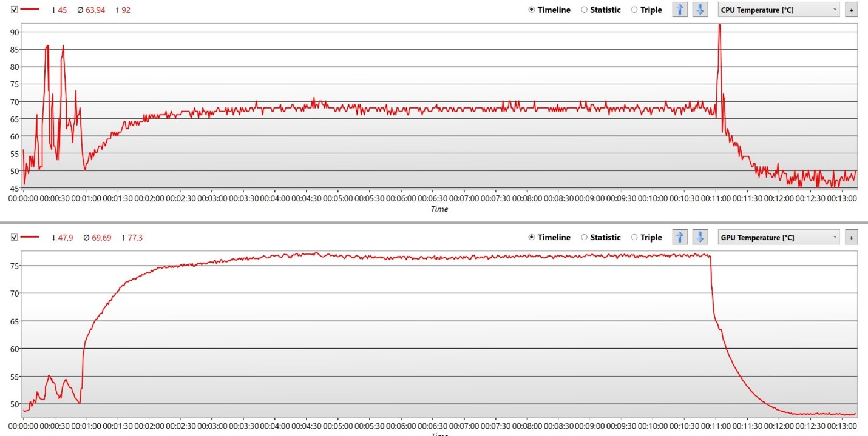Select the Triple view for the CPU graph
This screenshot has width=868, height=436.
634,10
